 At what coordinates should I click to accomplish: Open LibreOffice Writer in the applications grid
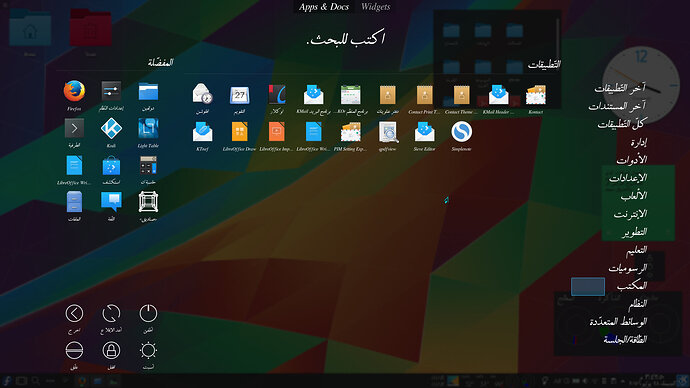click(x=313, y=132)
